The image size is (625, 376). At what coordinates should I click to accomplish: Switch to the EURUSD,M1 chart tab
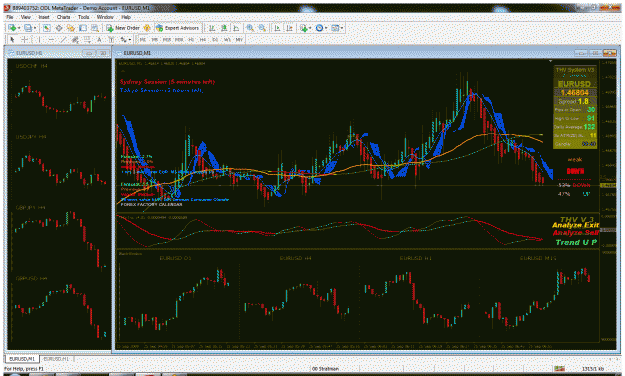(x=22, y=359)
